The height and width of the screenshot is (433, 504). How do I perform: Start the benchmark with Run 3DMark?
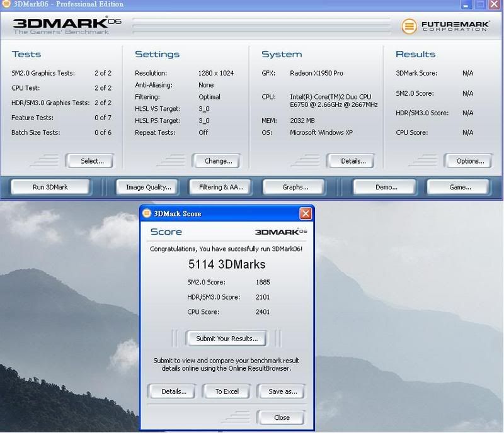point(50,187)
